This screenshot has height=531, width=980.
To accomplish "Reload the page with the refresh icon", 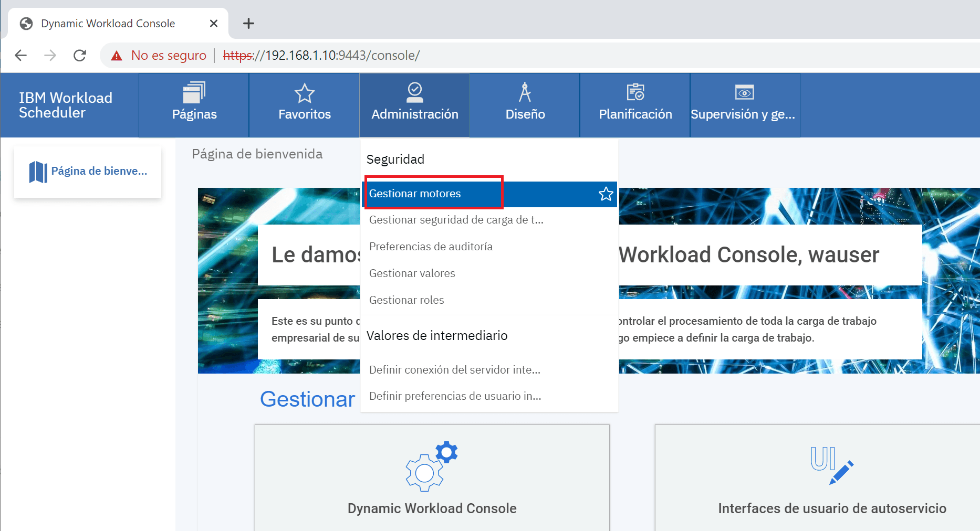I will tap(80, 55).
